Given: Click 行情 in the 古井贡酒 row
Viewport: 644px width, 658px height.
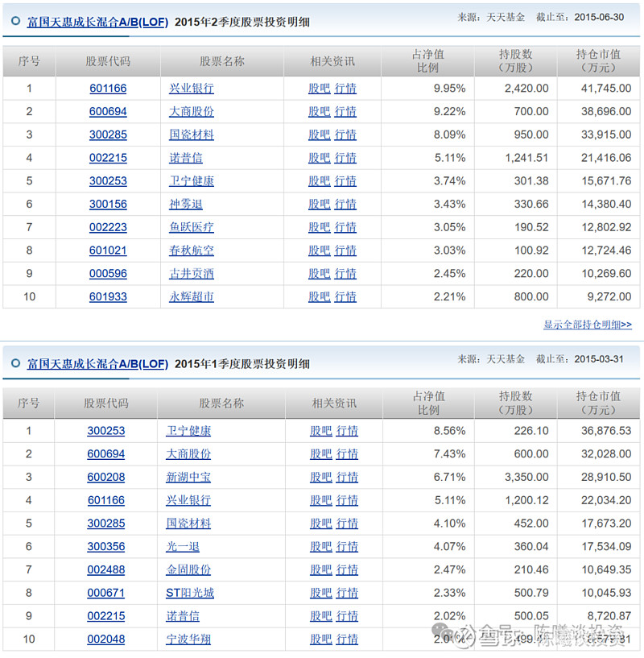Looking at the screenshot, I should 345,273.
